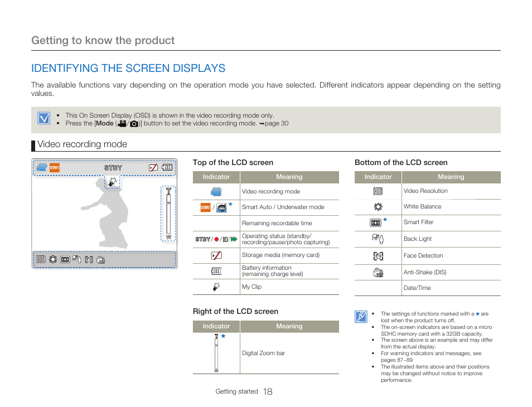
Task: Click the orange Smart Auto icon in LCD preview
Action: point(54,168)
